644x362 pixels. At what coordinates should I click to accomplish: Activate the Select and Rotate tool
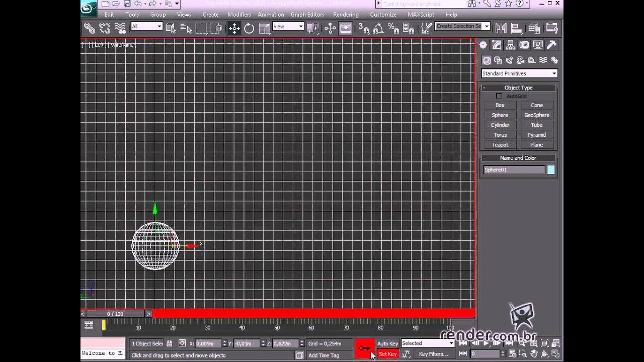pos(249,28)
